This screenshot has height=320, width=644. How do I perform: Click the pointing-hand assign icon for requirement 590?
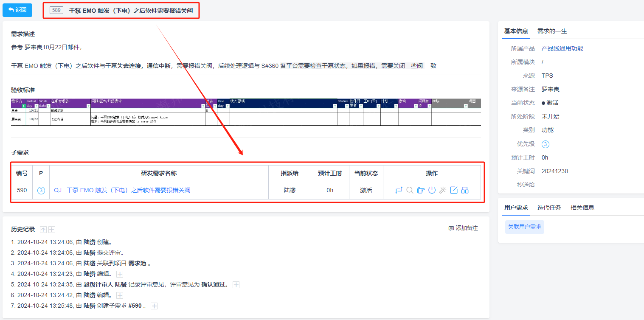(x=421, y=190)
